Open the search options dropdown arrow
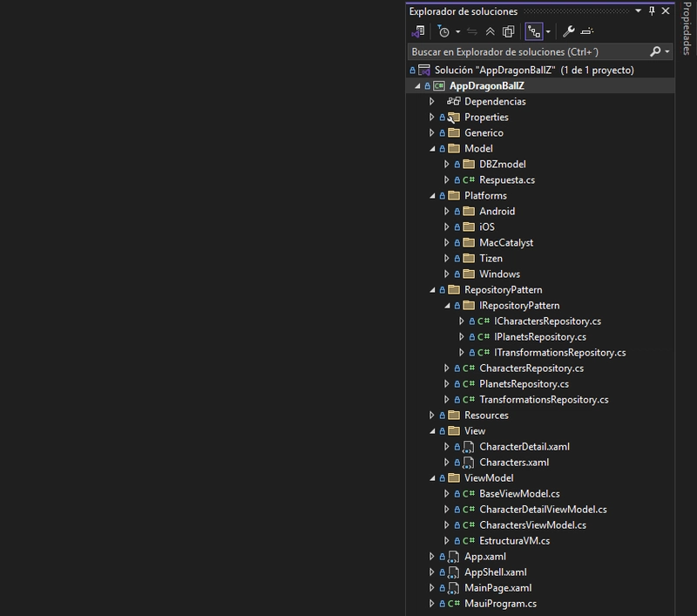The width and height of the screenshot is (697, 616). 667,52
